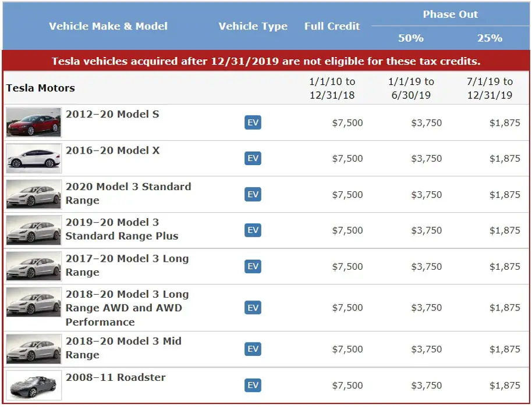Click the 1/1/10 to 12/31/18 date range
The height and width of the screenshot is (407, 532).
click(x=332, y=88)
